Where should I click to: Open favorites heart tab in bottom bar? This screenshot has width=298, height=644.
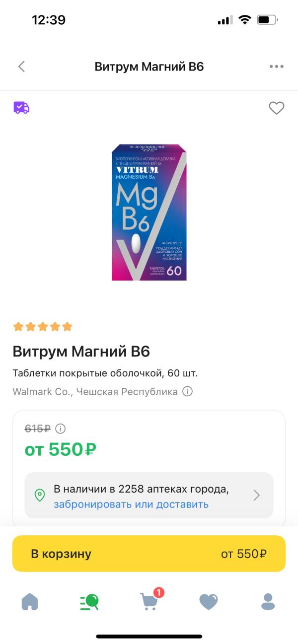coord(209,602)
